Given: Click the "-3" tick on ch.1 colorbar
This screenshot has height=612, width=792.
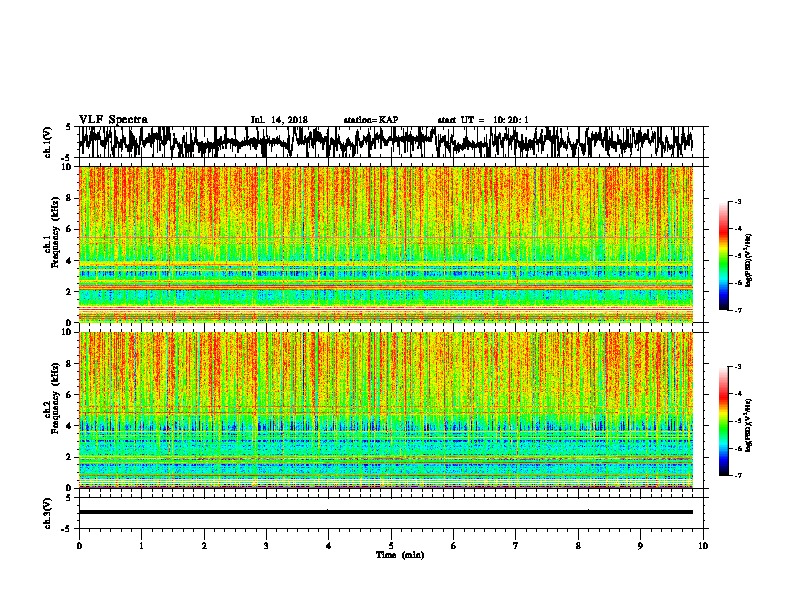Looking at the screenshot, I should coord(737,201).
